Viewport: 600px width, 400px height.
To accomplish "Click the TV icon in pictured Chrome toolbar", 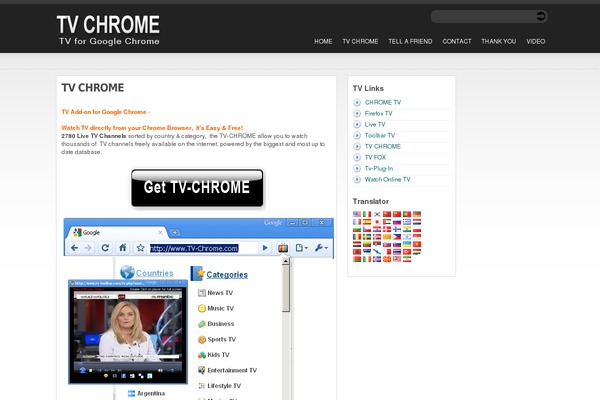I will click(x=283, y=248).
